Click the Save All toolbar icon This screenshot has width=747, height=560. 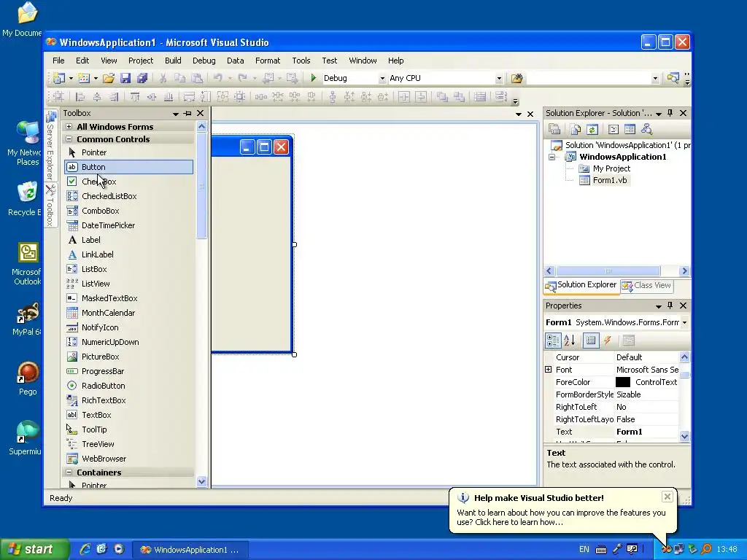click(142, 78)
